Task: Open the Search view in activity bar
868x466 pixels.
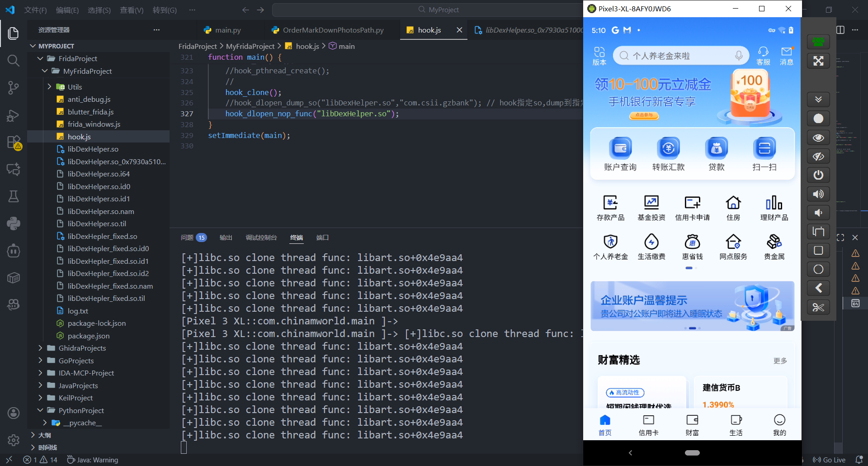Action: coord(14,61)
